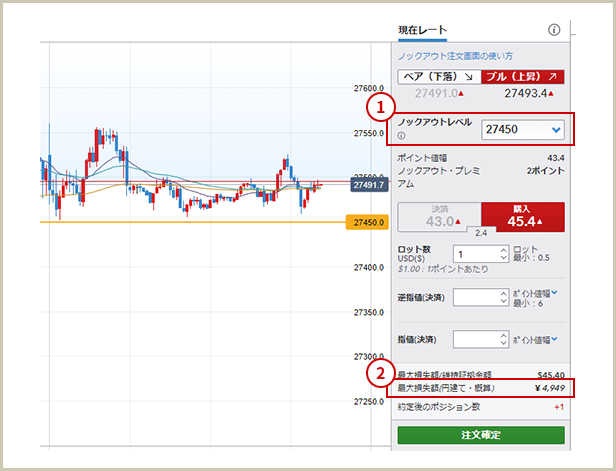Click the red 購入 45.4 buy button

[x=522, y=217]
